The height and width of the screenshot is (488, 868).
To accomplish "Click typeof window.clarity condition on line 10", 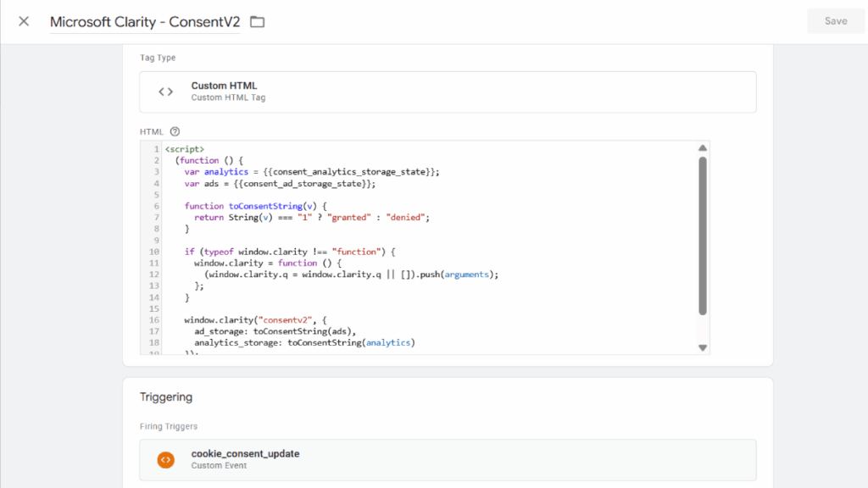I will tap(256, 252).
